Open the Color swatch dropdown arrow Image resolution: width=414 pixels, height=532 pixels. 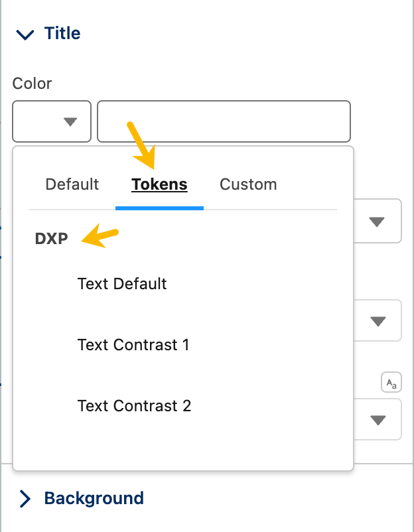(70, 121)
